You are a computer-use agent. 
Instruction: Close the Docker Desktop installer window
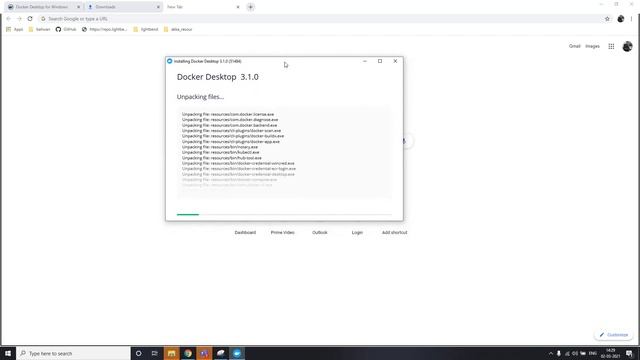click(395, 61)
